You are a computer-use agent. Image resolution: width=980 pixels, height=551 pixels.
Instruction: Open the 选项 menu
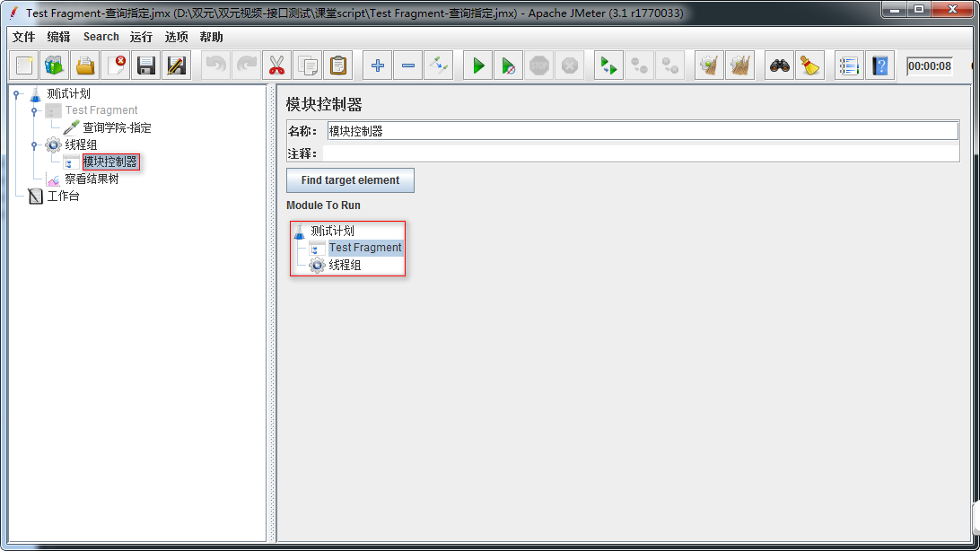click(176, 37)
